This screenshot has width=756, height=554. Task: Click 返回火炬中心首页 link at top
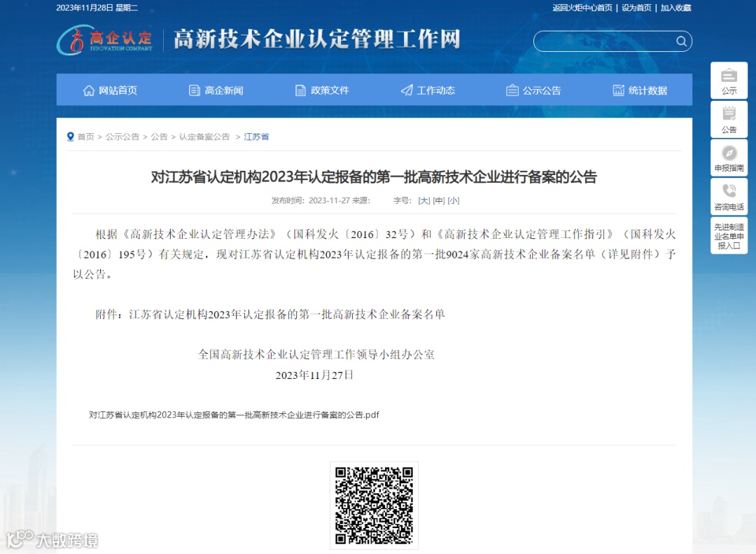tap(582, 8)
